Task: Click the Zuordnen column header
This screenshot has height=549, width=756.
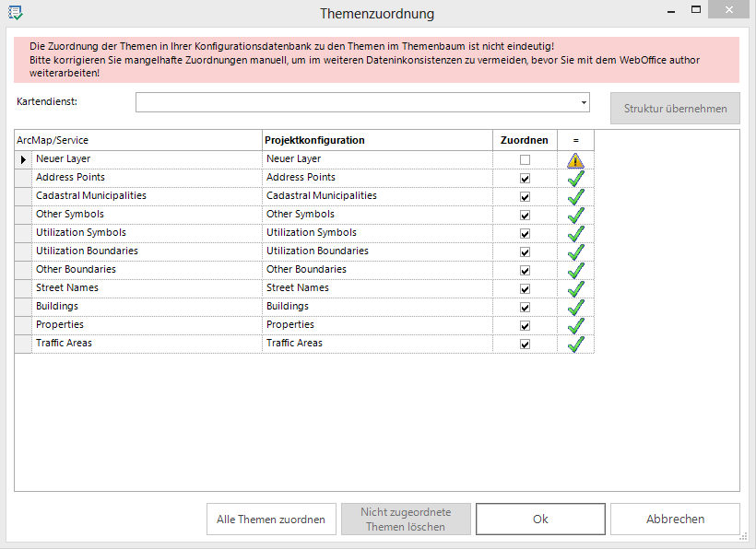Action: pyautogui.click(x=524, y=140)
